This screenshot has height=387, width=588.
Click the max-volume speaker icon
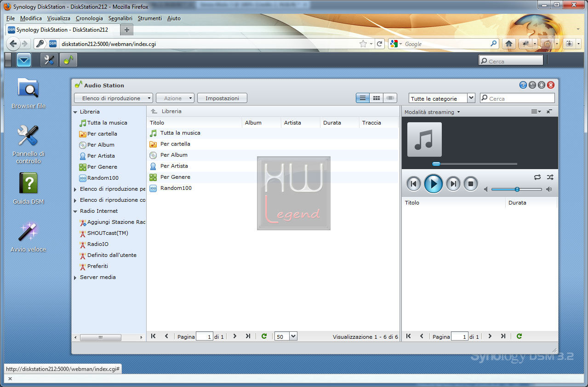pos(548,189)
